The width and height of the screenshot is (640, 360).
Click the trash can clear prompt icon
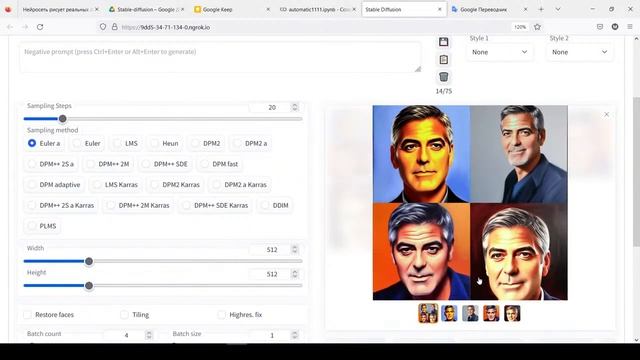coord(444,77)
